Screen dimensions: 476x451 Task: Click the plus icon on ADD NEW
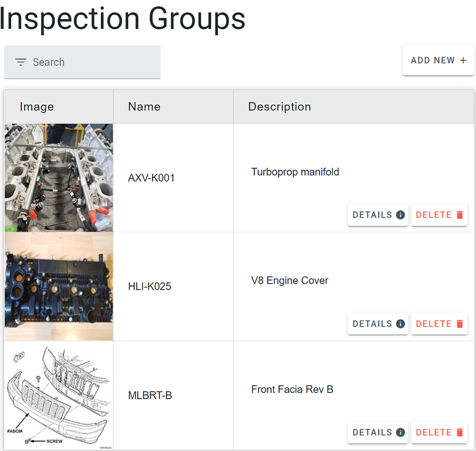point(463,61)
